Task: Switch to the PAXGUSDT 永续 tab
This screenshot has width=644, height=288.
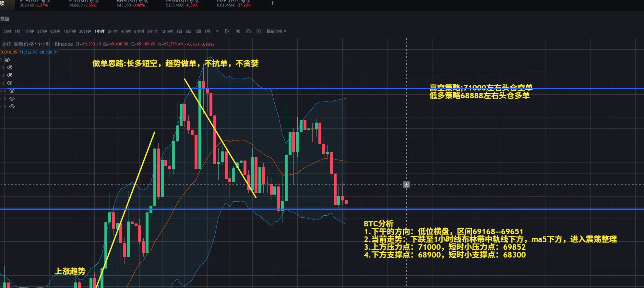Action: coord(182,4)
